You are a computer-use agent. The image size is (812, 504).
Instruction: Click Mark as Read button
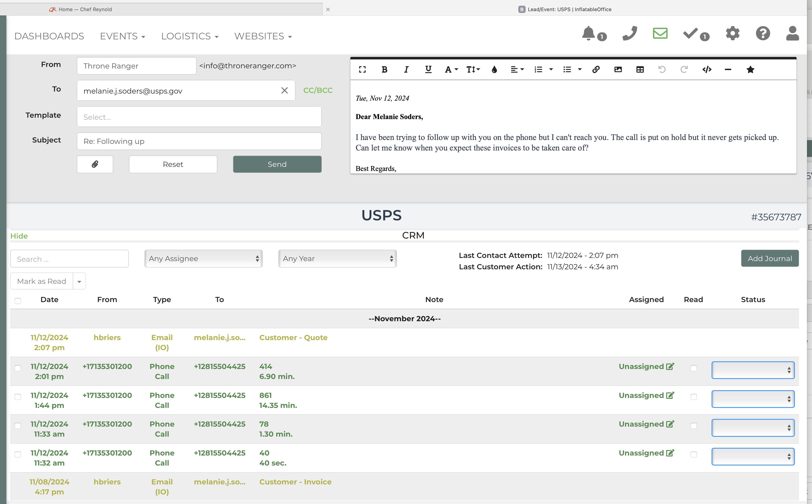coord(41,281)
